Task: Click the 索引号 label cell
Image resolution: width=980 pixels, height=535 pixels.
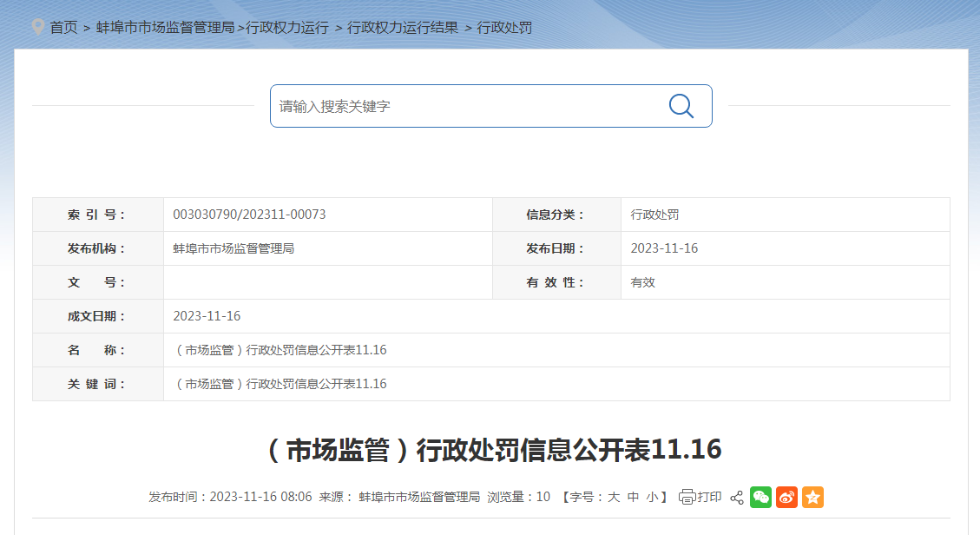Action: pyautogui.click(x=98, y=215)
